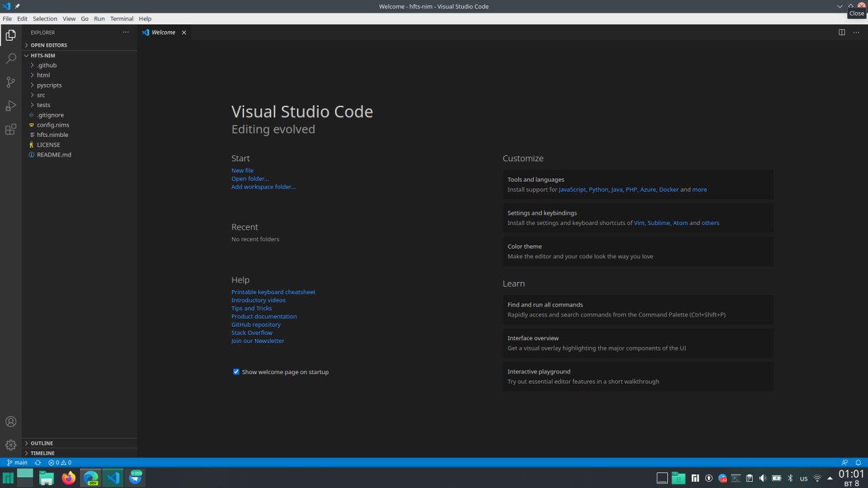Expand the pyscripts folder
This screenshot has width=868, height=488.
[x=80, y=85]
